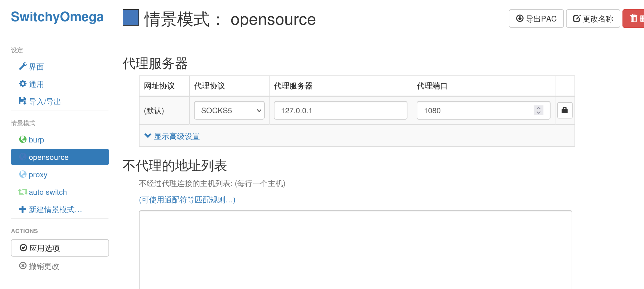
Task: Decrease port using the stepper down arrow
Action: point(539,113)
